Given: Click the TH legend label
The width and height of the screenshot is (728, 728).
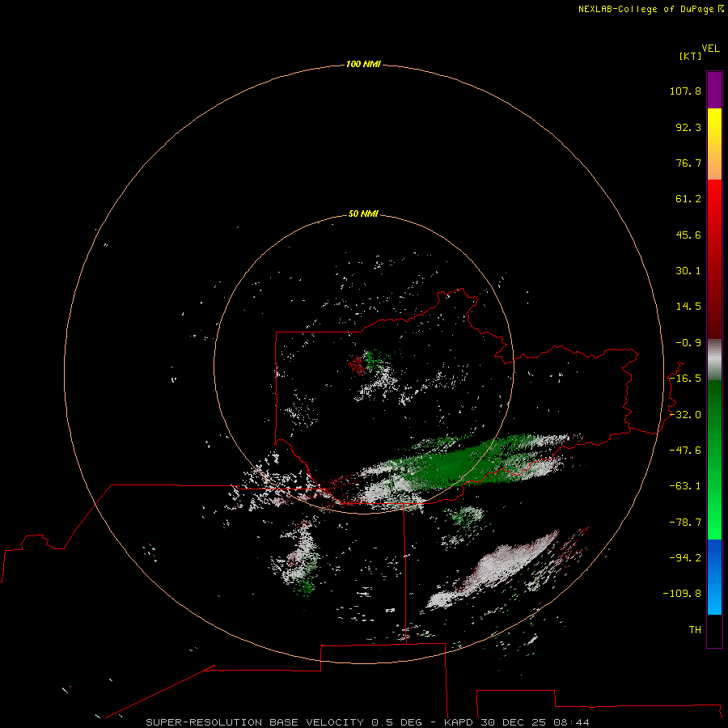Looking at the screenshot, I should click(x=695, y=630).
